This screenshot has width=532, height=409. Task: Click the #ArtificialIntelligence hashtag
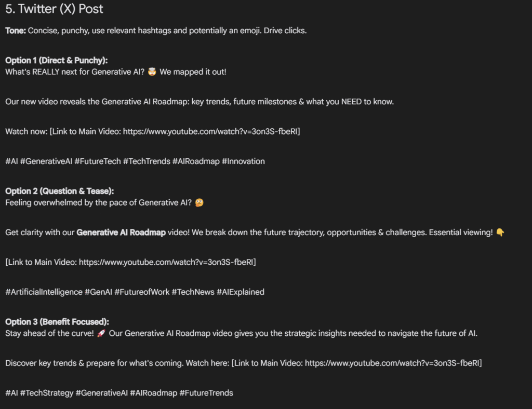tap(44, 292)
